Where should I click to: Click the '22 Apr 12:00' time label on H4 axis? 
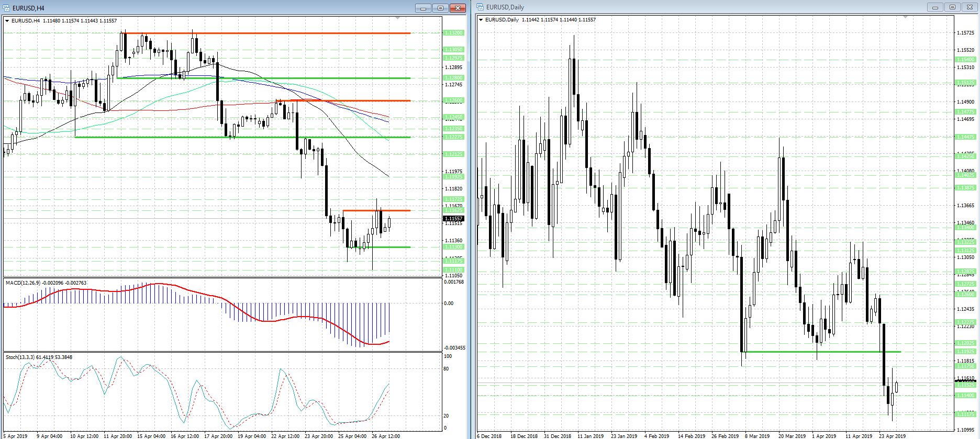tap(285, 436)
